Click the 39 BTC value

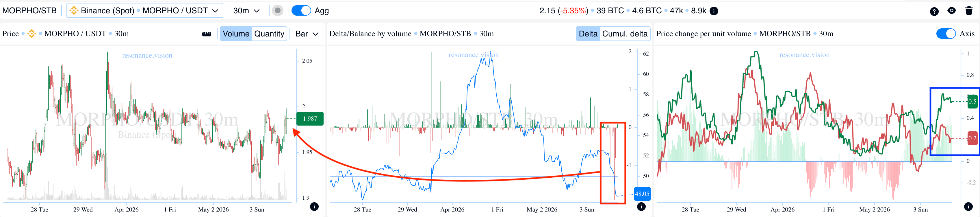coord(610,11)
